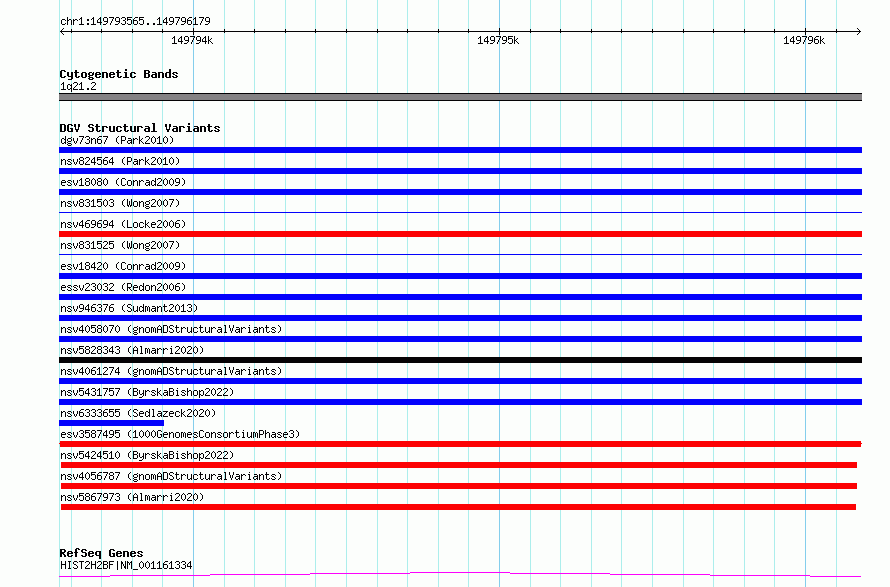The width and height of the screenshot is (890, 587).
Task: Open the esv18080 (Conrad2009) variant label
Action: [123, 182]
